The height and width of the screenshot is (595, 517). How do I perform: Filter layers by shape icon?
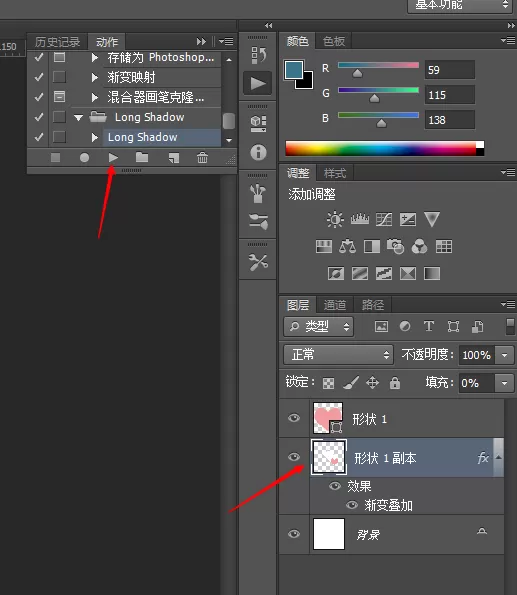(453, 326)
